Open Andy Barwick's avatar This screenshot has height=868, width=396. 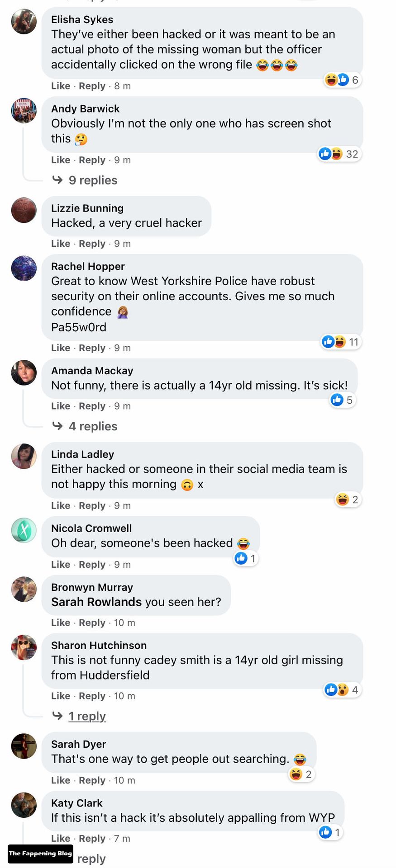point(24,110)
